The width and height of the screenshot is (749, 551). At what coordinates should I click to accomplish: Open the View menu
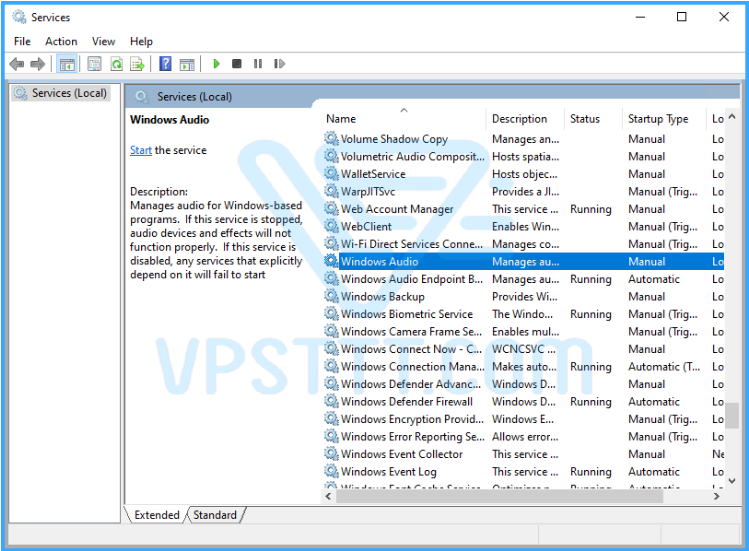click(x=103, y=42)
